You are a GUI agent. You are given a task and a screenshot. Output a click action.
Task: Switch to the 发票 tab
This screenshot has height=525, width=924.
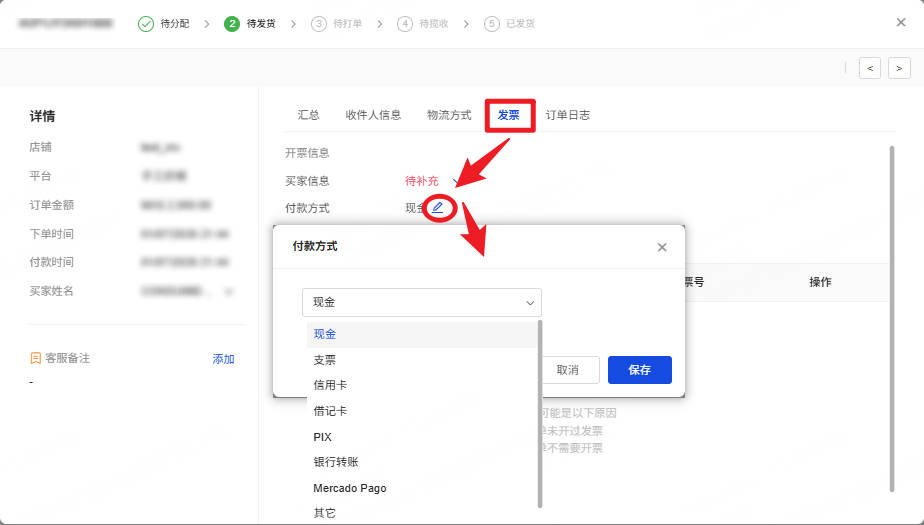pyautogui.click(x=509, y=115)
